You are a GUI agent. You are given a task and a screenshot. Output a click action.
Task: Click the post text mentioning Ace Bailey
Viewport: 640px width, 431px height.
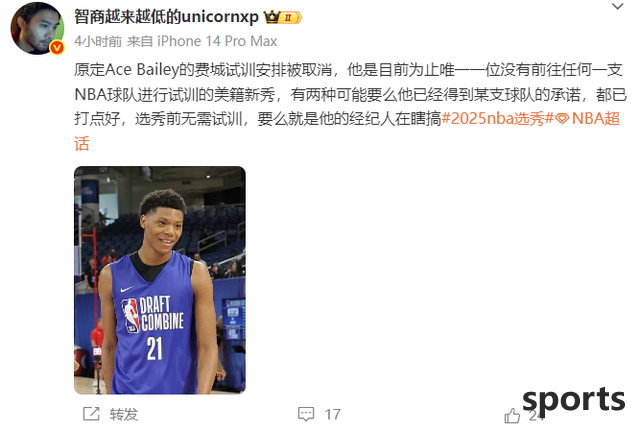(350, 94)
